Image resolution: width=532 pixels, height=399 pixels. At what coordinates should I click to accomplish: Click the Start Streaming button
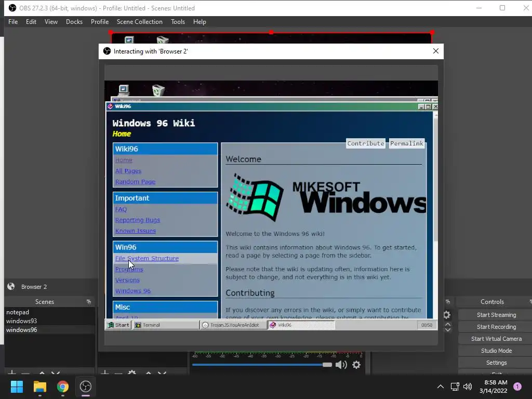tap(496, 315)
